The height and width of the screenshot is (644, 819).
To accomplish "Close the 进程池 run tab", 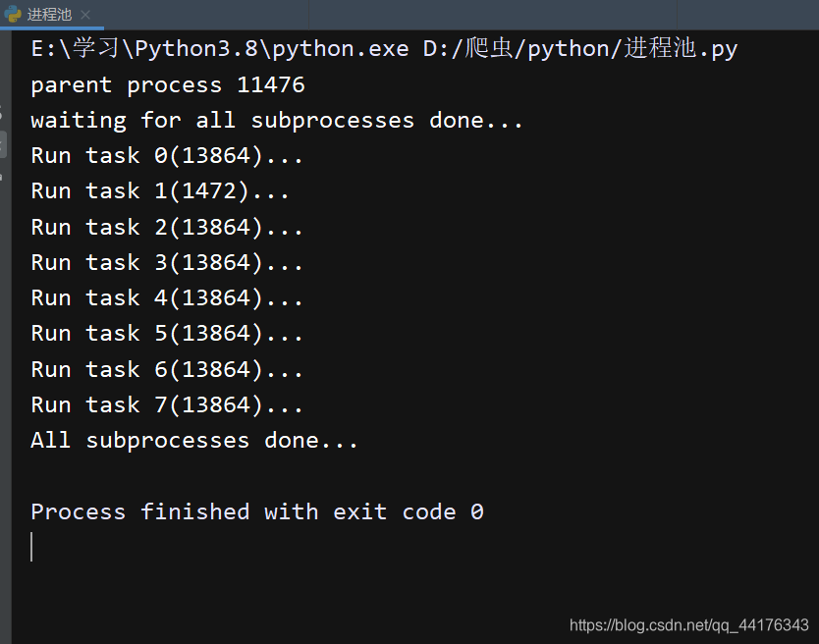I will tap(85, 15).
